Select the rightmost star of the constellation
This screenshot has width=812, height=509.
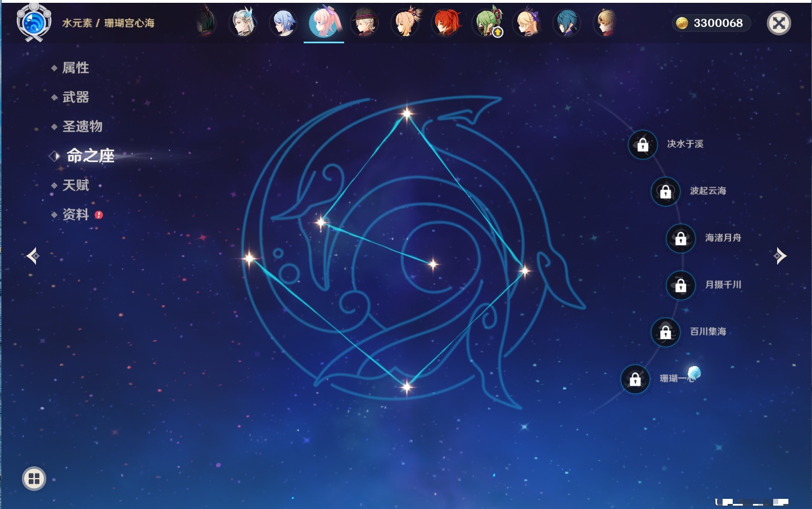[x=525, y=271]
